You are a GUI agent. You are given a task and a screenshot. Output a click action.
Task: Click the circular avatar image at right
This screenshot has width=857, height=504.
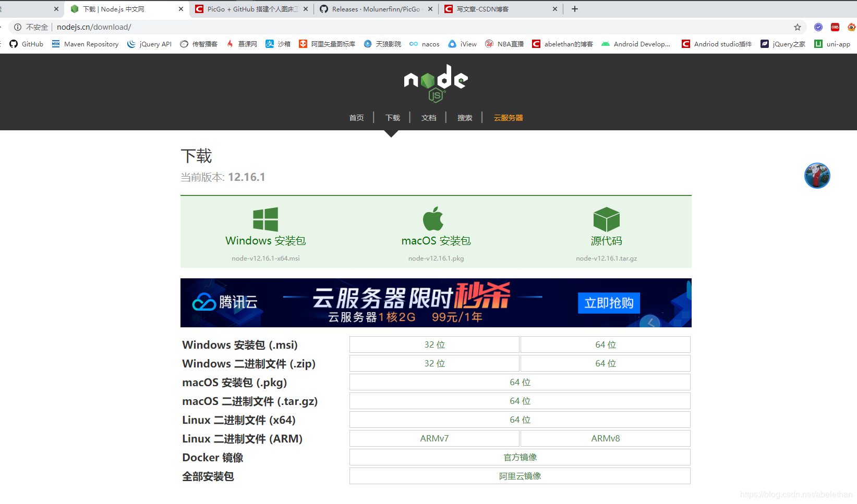tap(817, 176)
